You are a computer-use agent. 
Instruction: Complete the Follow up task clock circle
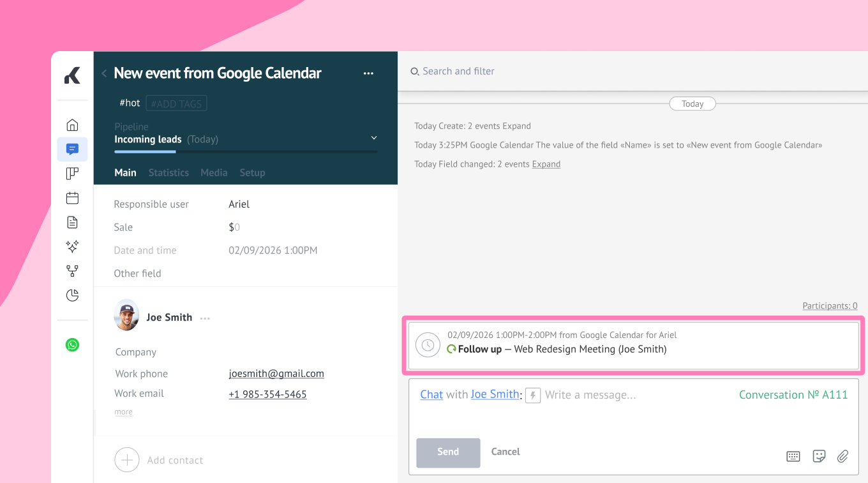[428, 345]
